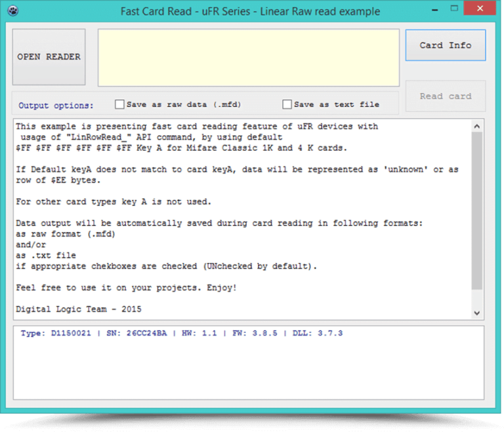504x432 pixels.
Task: Click the status text 'Type: D1150021'
Action: pos(56,334)
